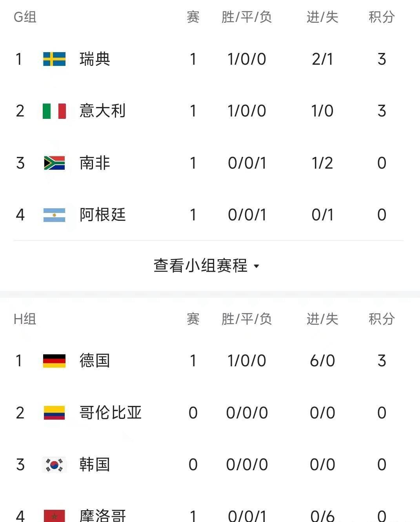This screenshot has height=522, width=420.
Task: Open team 阿根廷 details
Action: [x=102, y=215]
